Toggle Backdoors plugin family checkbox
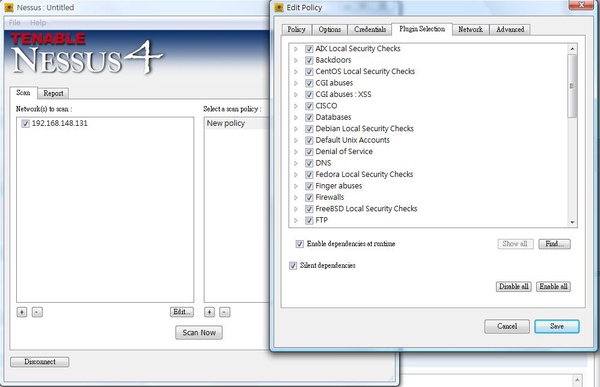 (x=309, y=60)
